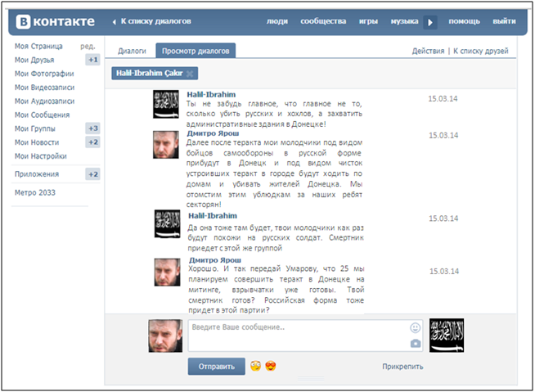Insert the flushed face emoji next to Отправить
The width and height of the screenshot is (535, 392).
(x=255, y=365)
